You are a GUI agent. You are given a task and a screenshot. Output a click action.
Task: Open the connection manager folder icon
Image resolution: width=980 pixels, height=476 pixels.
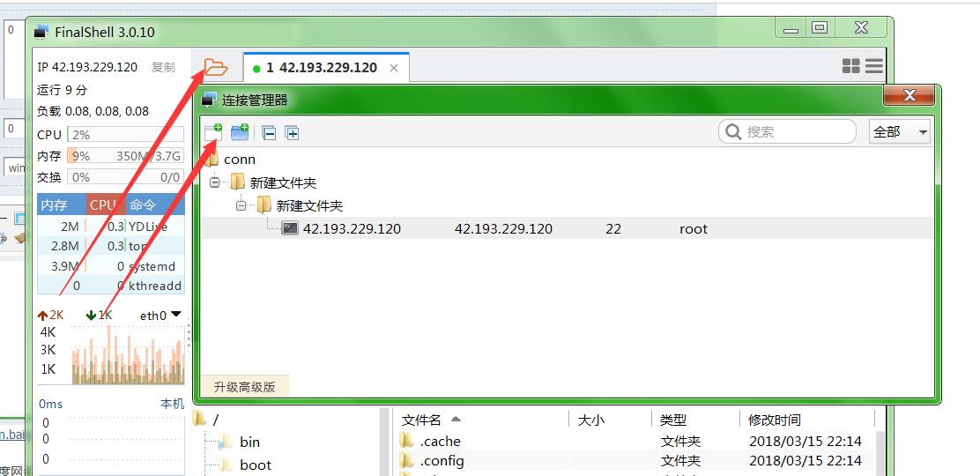click(215, 67)
